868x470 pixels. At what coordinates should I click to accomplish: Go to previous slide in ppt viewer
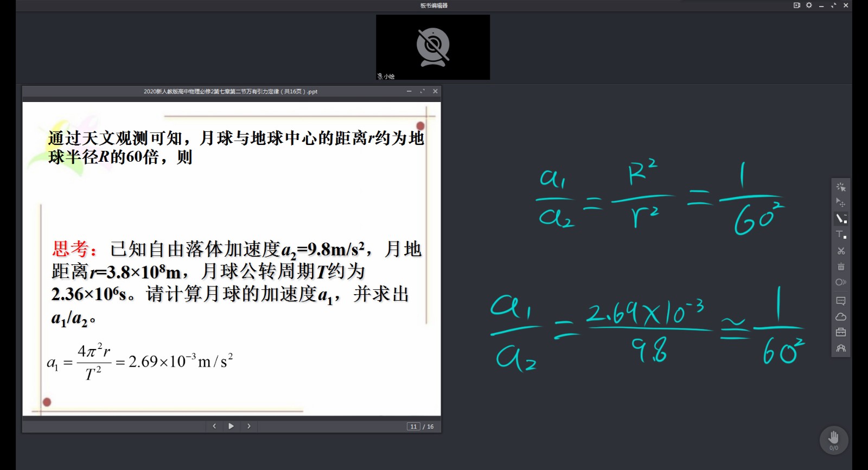[214, 426]
